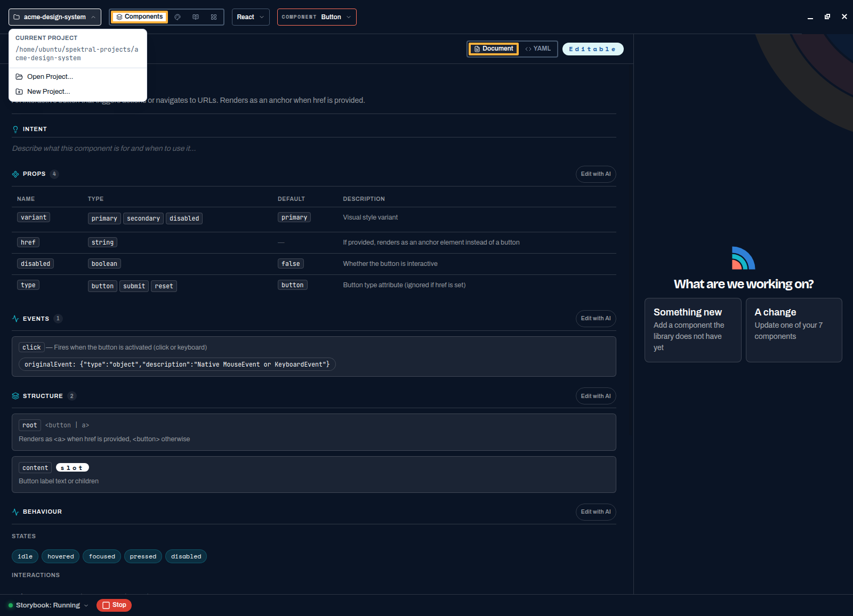Open the React framework dropdown
This screenshot has width=853, height=616.
pyautogui.click(x=251, y=17)
